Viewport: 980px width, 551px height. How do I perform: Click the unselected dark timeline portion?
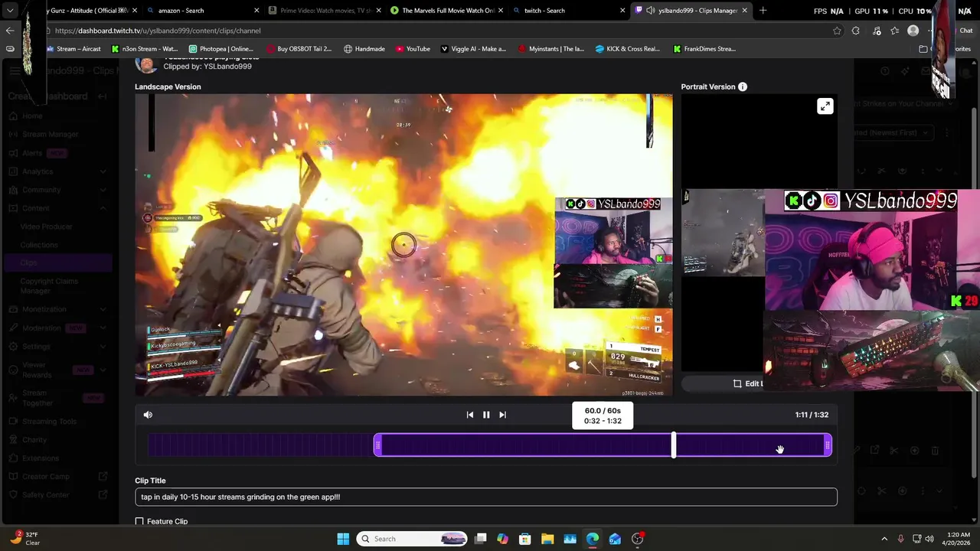[x=260, y=445]
